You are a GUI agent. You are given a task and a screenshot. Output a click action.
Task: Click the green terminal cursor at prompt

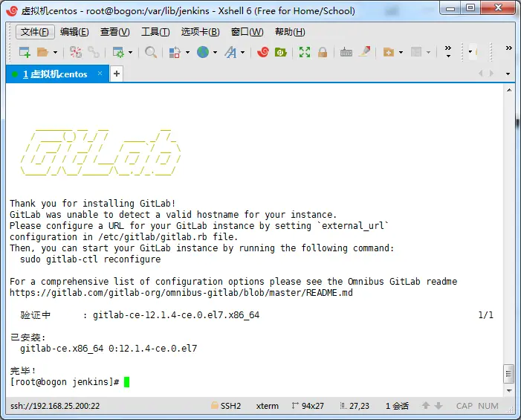[126, 382]
